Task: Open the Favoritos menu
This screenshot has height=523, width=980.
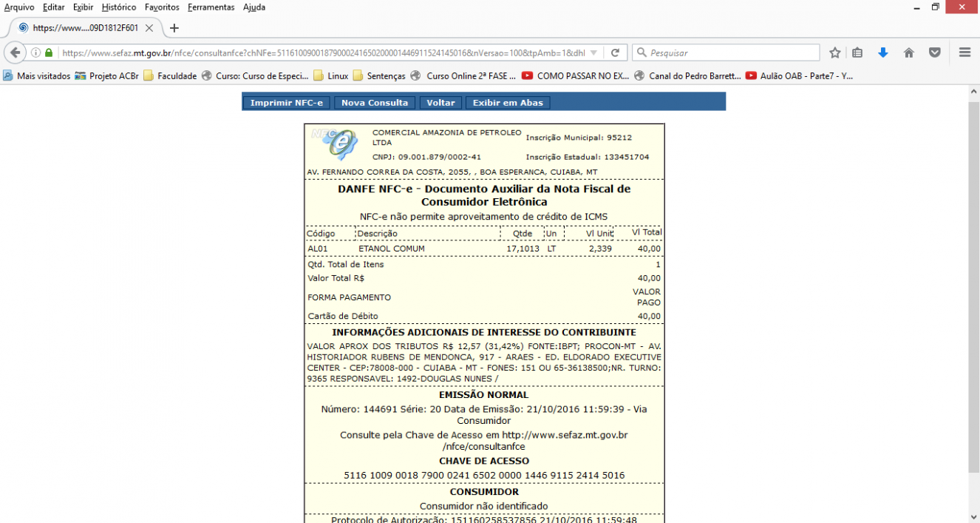Action: tap(162, 7)
